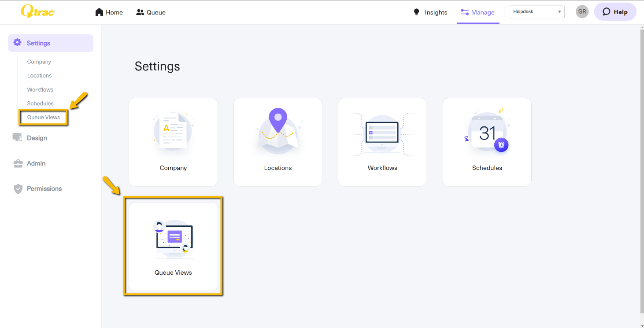Select Queue Views in the sidebar
This screenshot has width=644, height=328.
44,118
